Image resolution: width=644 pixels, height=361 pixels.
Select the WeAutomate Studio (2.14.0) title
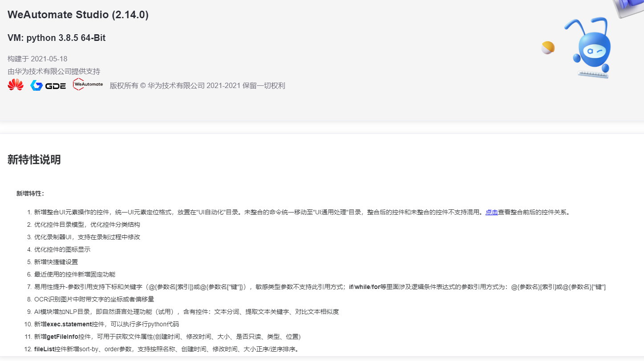(78, 15)
